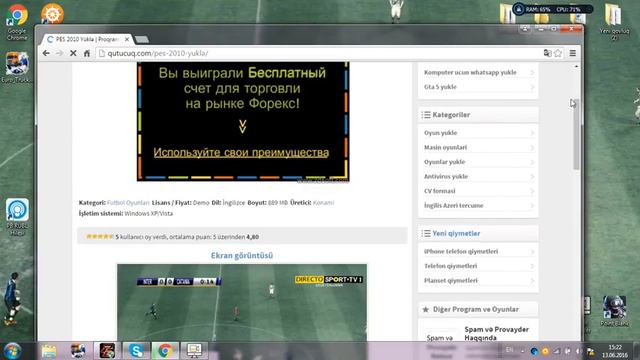
Task: Open the red Z app in taskbar
Action: 107,351
